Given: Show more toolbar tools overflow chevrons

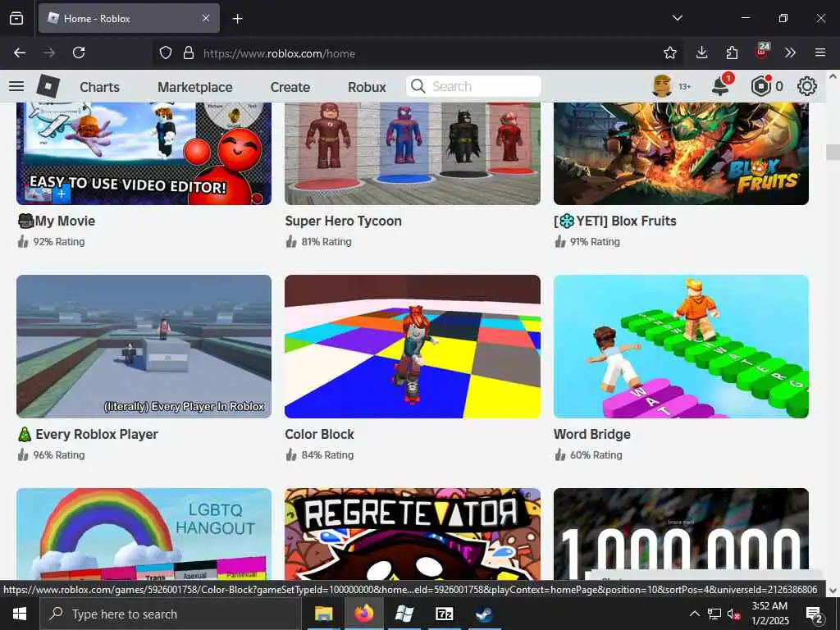Looking at the screenshot, I should tap(790, 52).
